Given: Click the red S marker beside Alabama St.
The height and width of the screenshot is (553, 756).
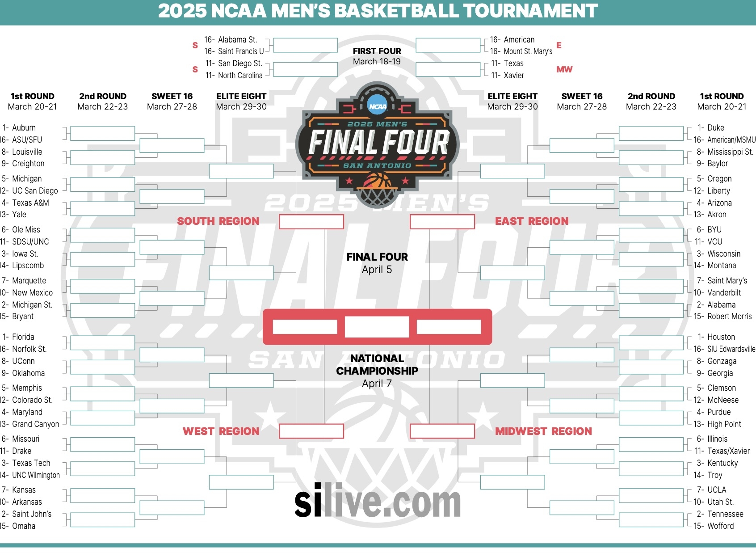Looking at the screenshot, I should [x=195, y=45].
